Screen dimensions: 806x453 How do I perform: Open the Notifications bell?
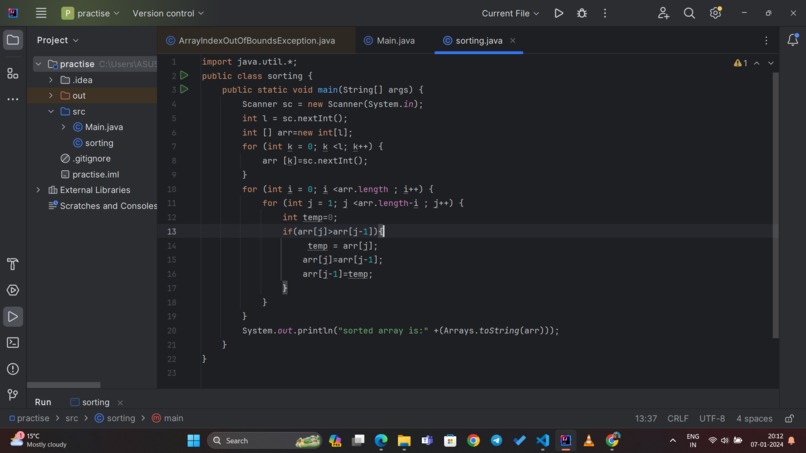(x=793, y=40)
